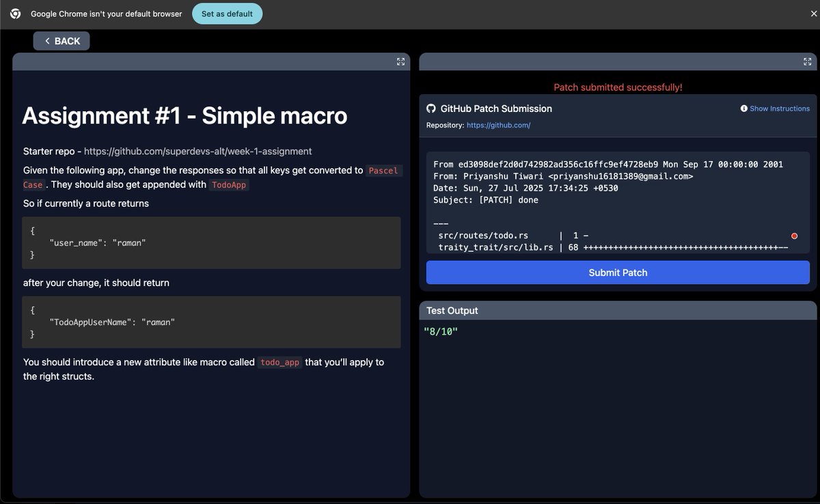Click the todo_app inline code snippet
The height and width of the screenshot is (504, 820).
click(x=279, y=363)
